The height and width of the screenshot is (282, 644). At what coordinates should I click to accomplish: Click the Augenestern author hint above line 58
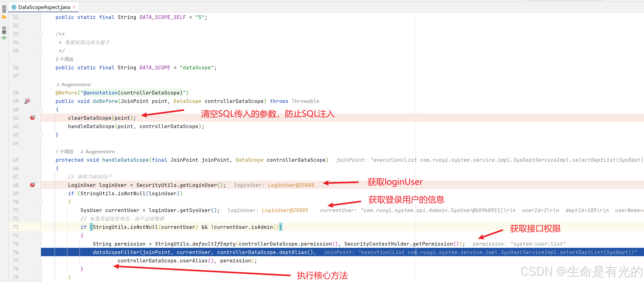[74, 84]
